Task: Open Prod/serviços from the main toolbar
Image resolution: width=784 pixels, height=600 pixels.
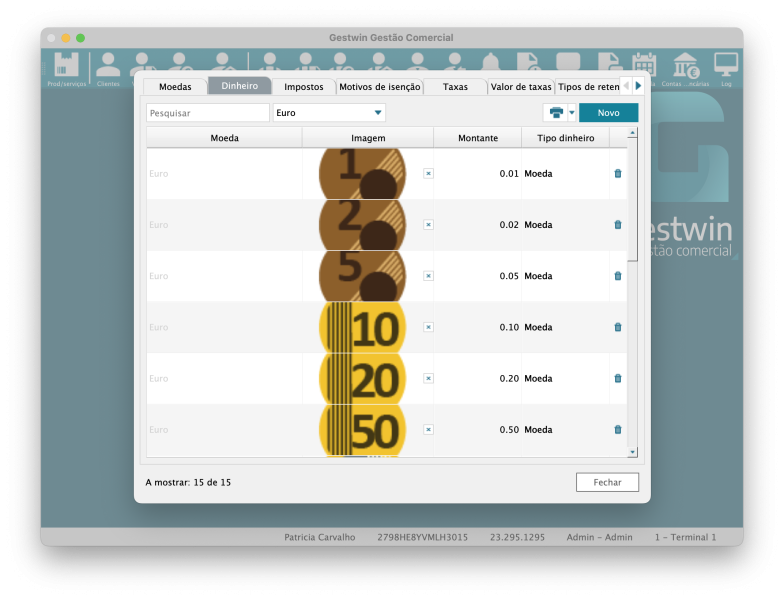Action: tap(66, 68)
